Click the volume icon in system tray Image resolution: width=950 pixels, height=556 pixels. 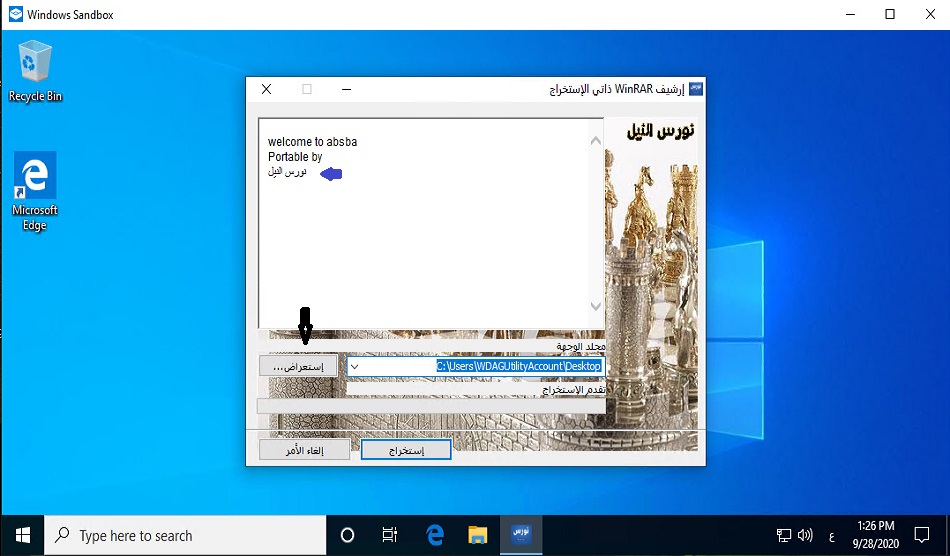click(x=806, y=535)
